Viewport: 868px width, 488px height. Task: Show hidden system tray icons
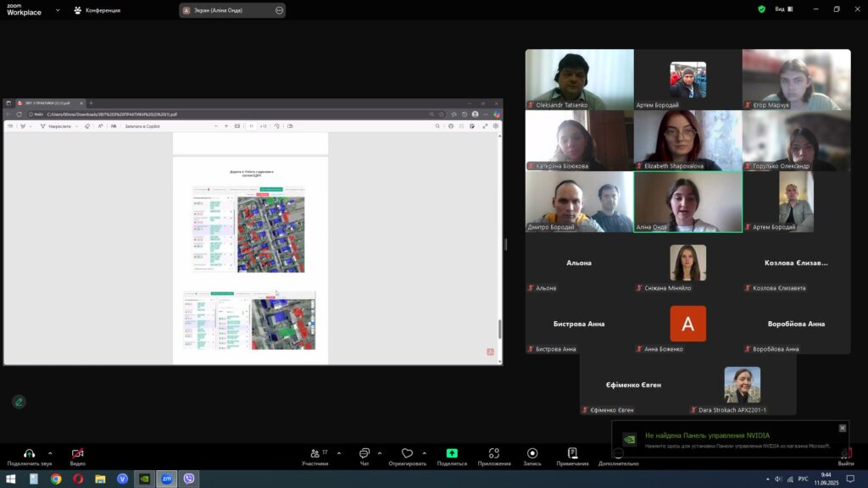767,480
